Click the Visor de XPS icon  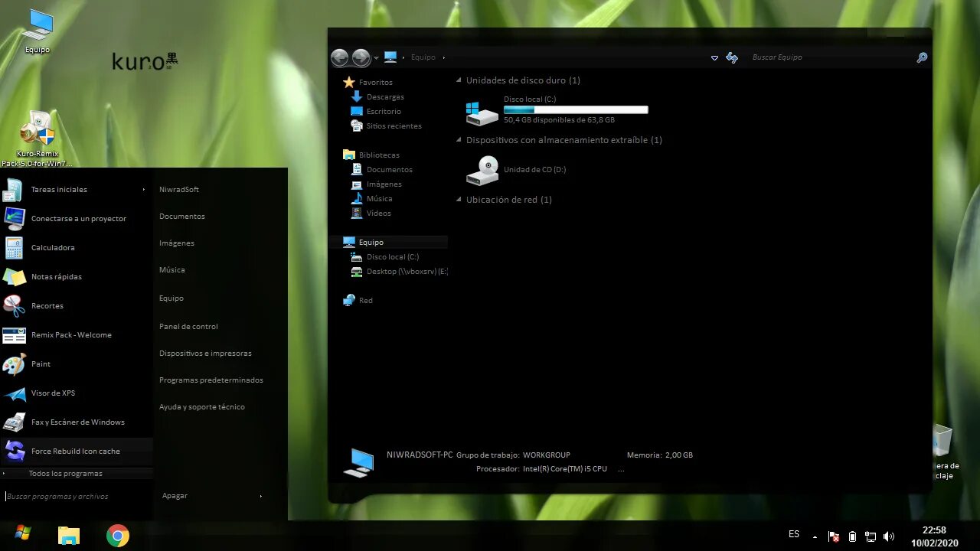pos(14,393)
